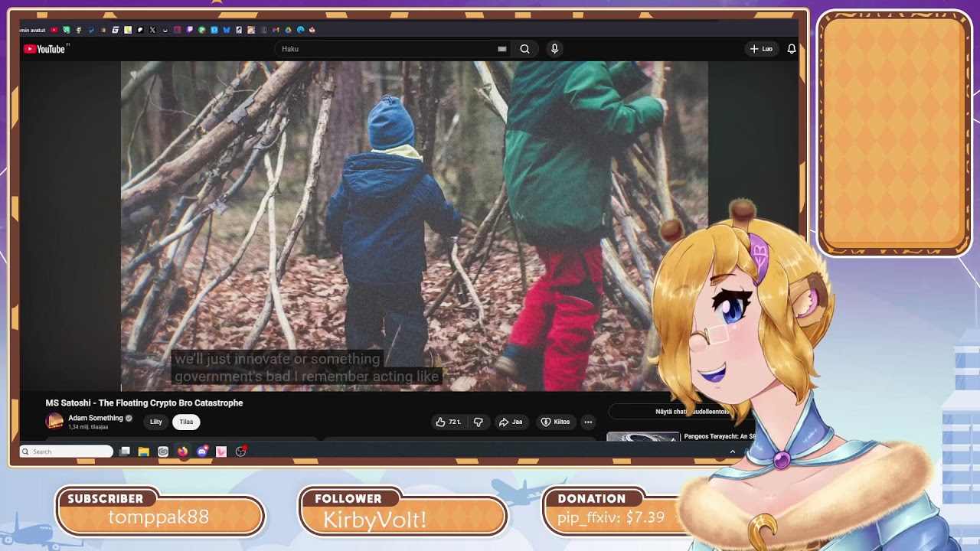The image size is (980, 551).
Task: Open Adam Something channel name link
Action: (96, 418)
